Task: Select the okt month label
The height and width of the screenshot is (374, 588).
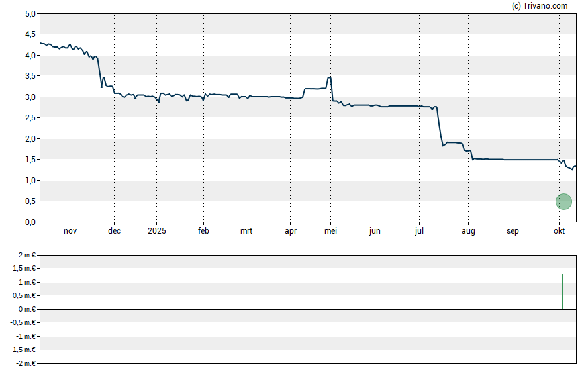Action: click(559, 231)
